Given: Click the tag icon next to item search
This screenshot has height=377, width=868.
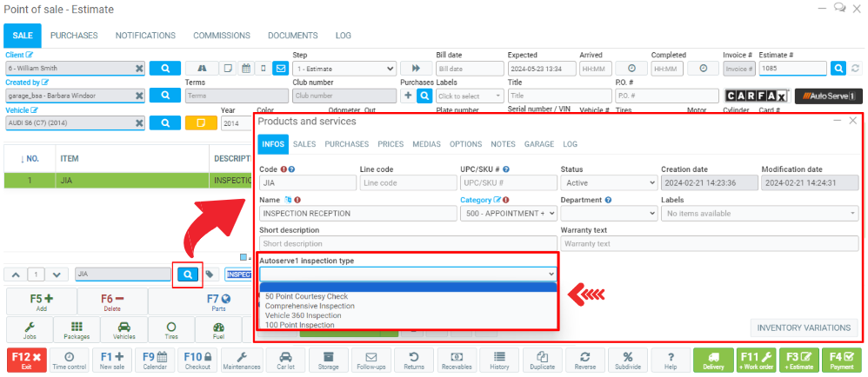Looking at the screenshot, I should [210, 274].
